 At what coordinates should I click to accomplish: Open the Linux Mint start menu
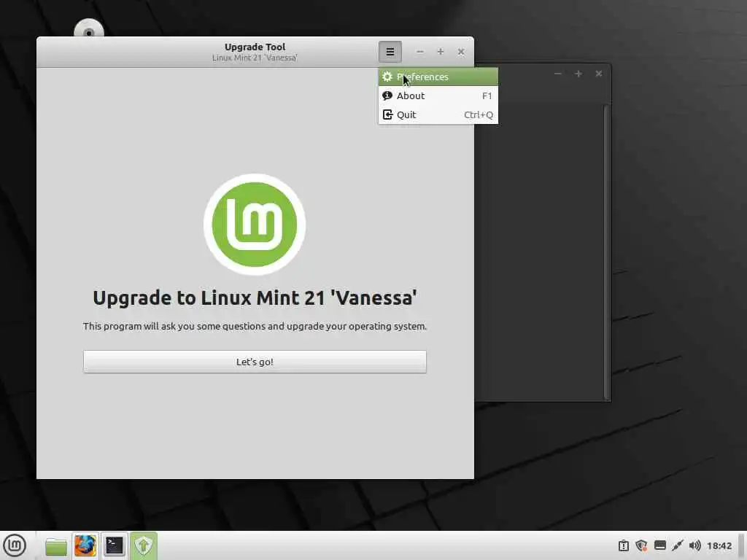pos(15,545)
